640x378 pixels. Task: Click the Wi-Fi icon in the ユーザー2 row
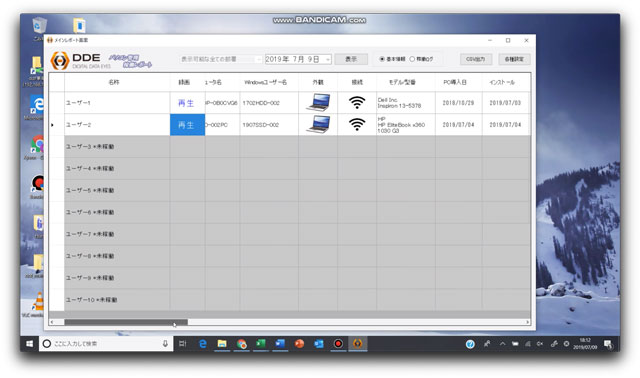click(357, 125)
